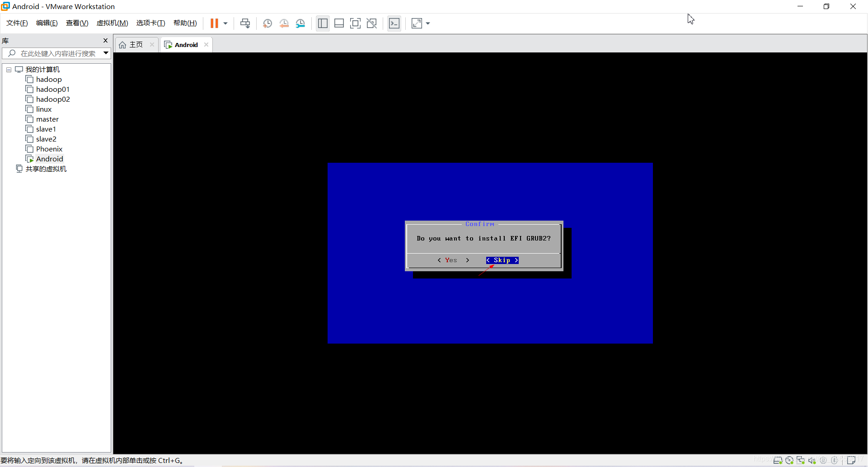Open the 选项卡(T) menu
Image resolution: width=868 pixels, height=467 pixels.
coord(151,23)
